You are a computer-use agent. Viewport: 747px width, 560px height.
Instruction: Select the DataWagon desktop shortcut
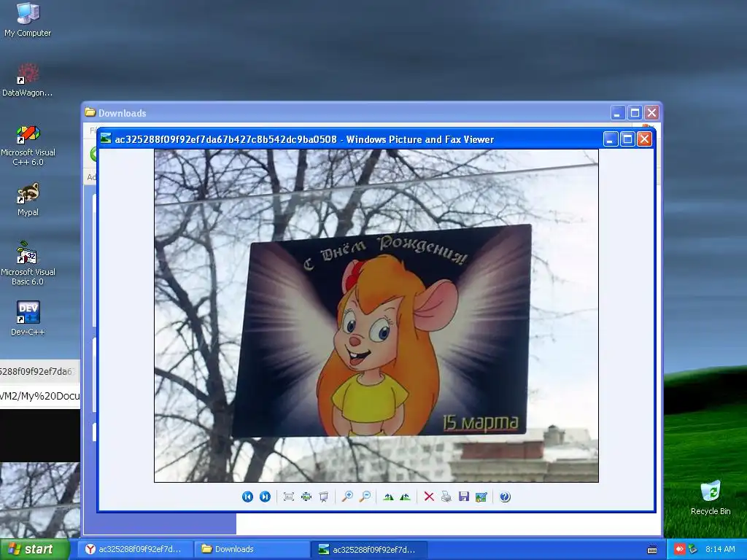click(x=28, y=79)
